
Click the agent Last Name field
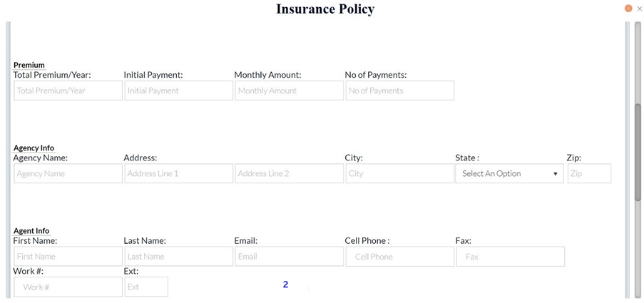click(x=179, y=257)
